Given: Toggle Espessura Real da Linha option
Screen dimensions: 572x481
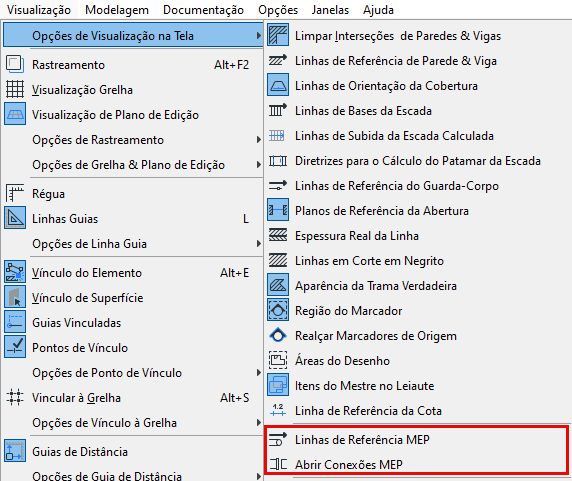Looking at the screenshot, I should pyautogui.click(x=418, y=236).
